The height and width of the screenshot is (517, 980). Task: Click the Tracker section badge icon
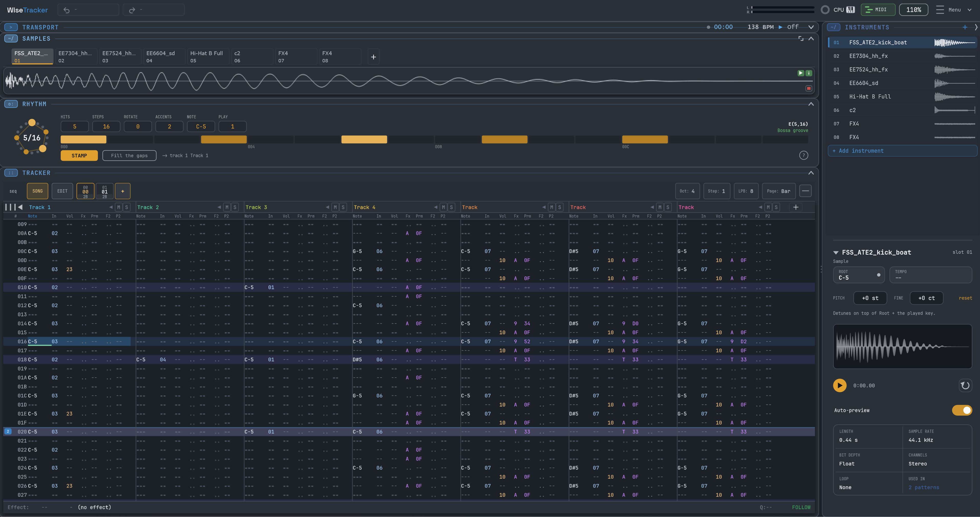tap(11, 173)
